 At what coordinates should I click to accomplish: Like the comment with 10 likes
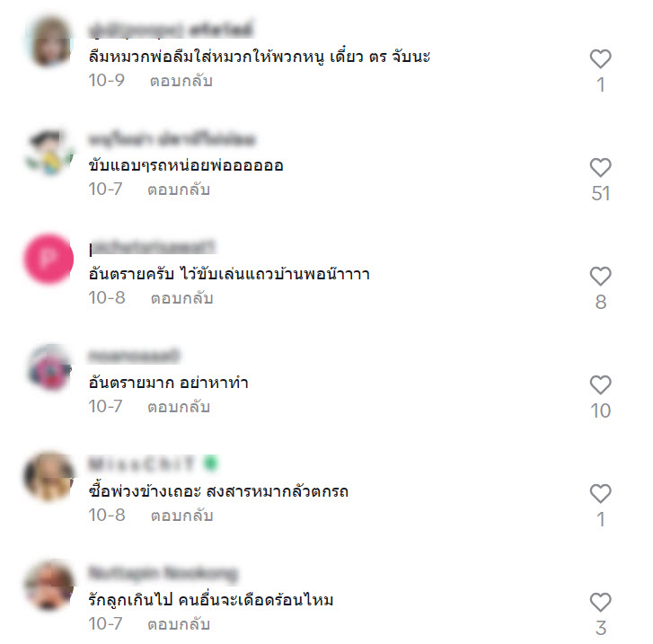(x=600, y=385)
